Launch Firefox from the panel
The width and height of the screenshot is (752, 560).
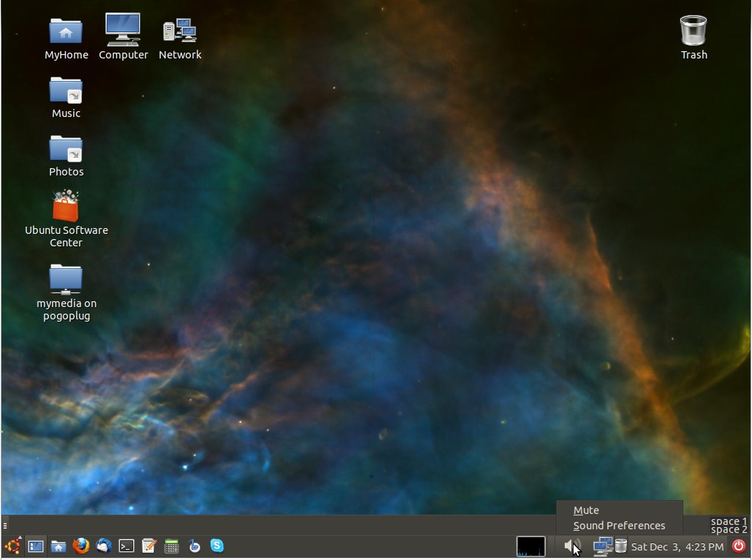pyautogui.click(x=80, y=545)
